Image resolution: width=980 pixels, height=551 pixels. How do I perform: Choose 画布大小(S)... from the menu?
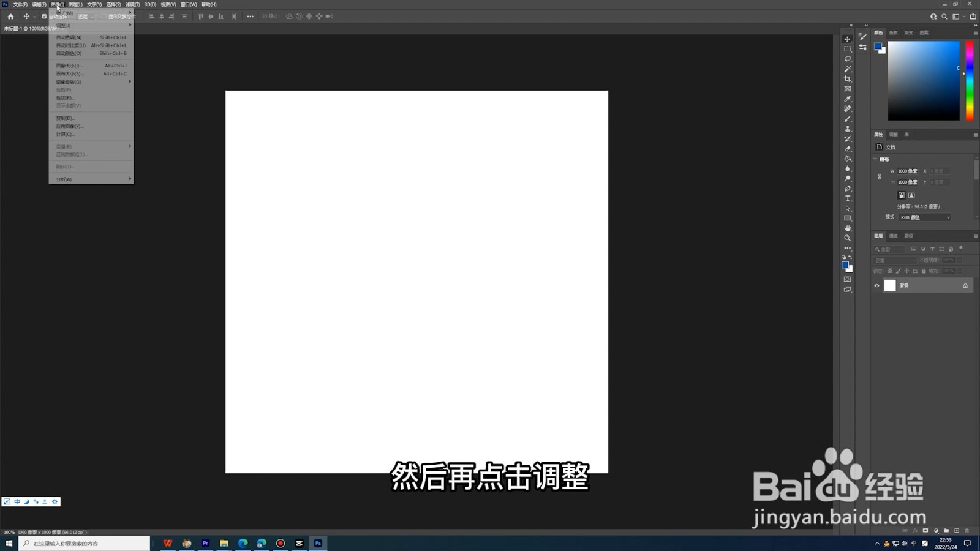tap(91, 73)
